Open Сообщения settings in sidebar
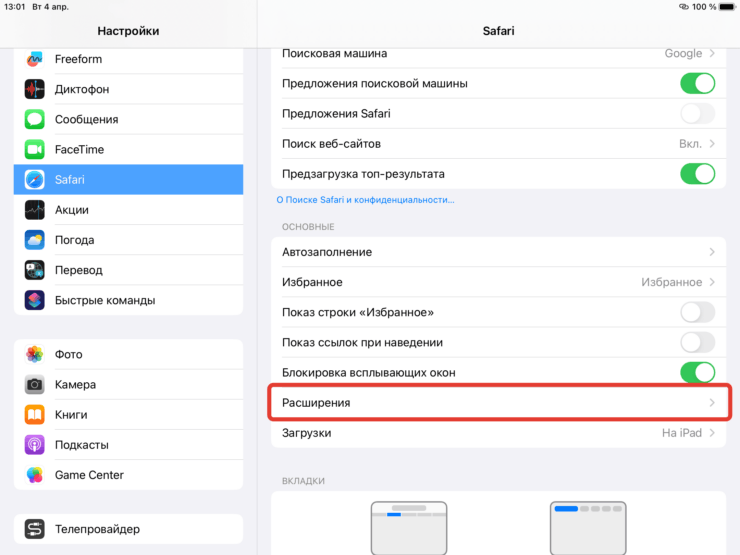Screen dimensions: 740x555 [128, 119]
